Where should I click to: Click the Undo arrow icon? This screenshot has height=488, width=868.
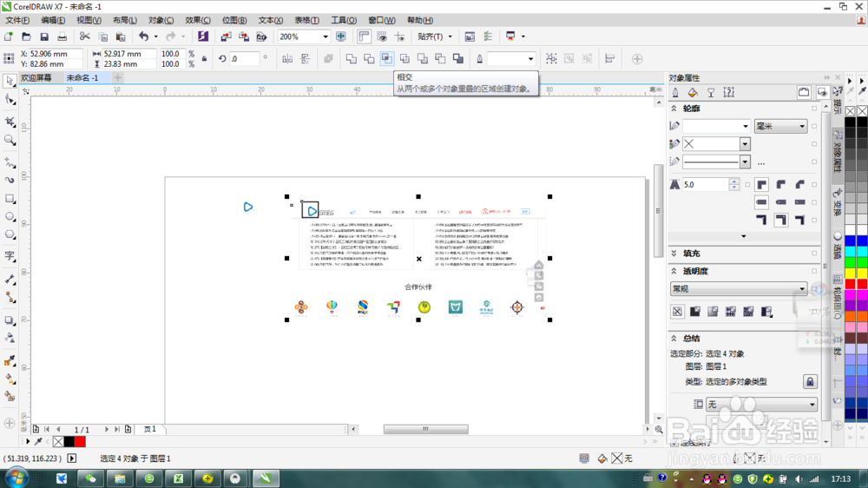coord(143,36)
